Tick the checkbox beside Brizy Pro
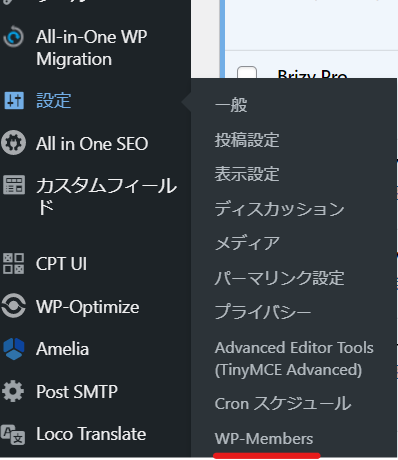This screenshot has width=398, height=460. click(x=247, y=73)
